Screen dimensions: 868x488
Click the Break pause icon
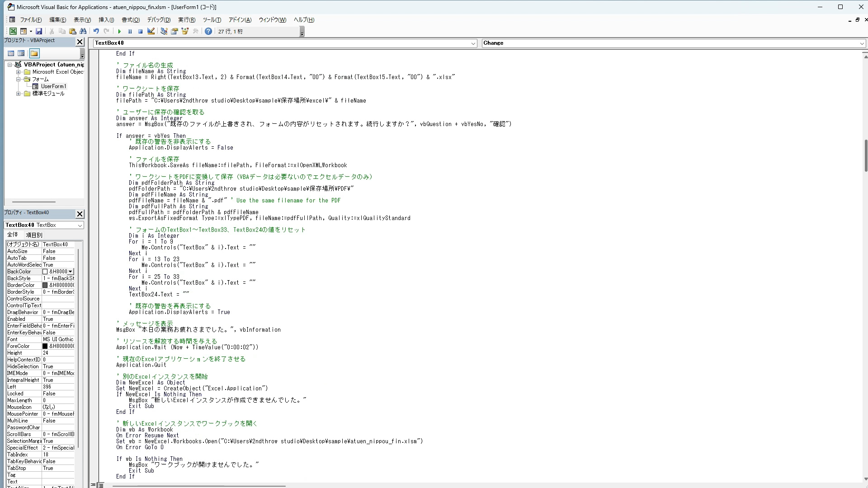click(130, 31)
